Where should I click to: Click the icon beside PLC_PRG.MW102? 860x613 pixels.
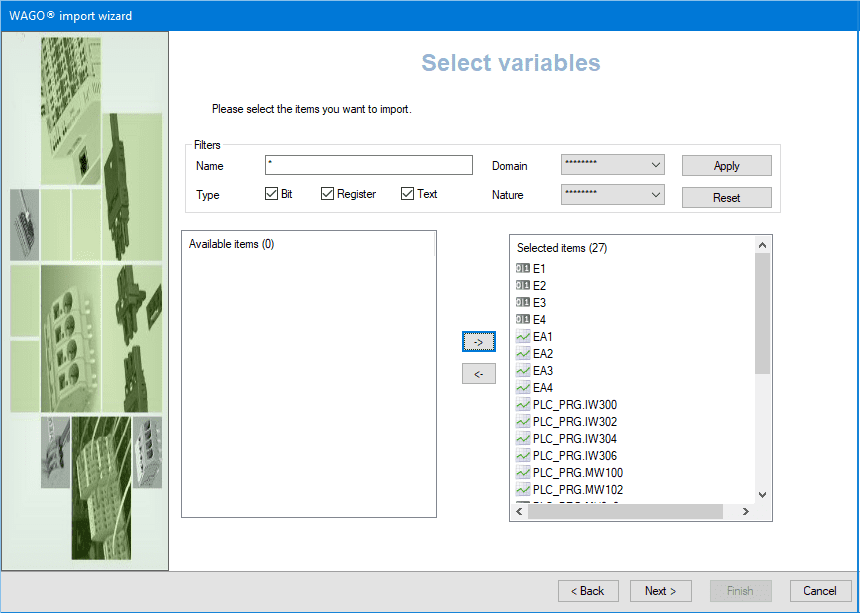pyautogui.click(x=523, y=490)
